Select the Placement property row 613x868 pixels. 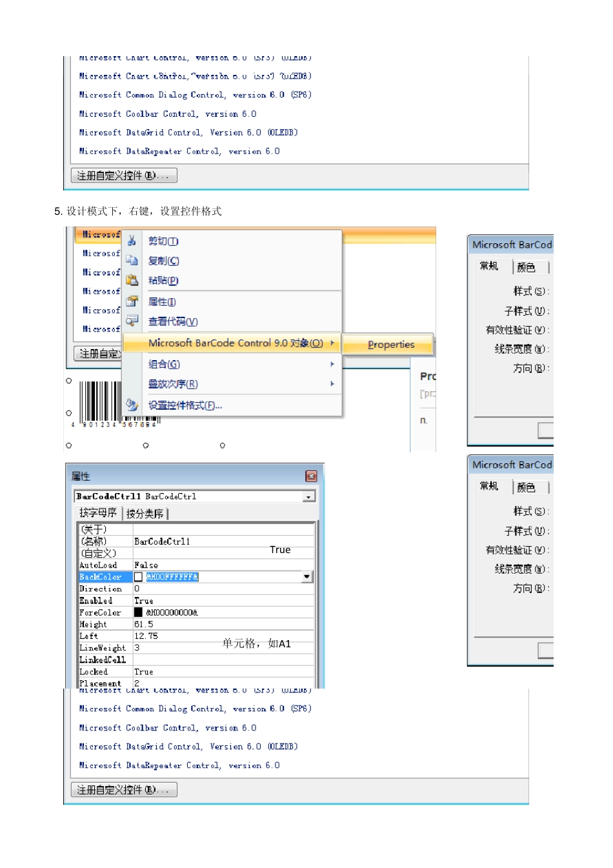pyautogui.click(x=196, y=683)
